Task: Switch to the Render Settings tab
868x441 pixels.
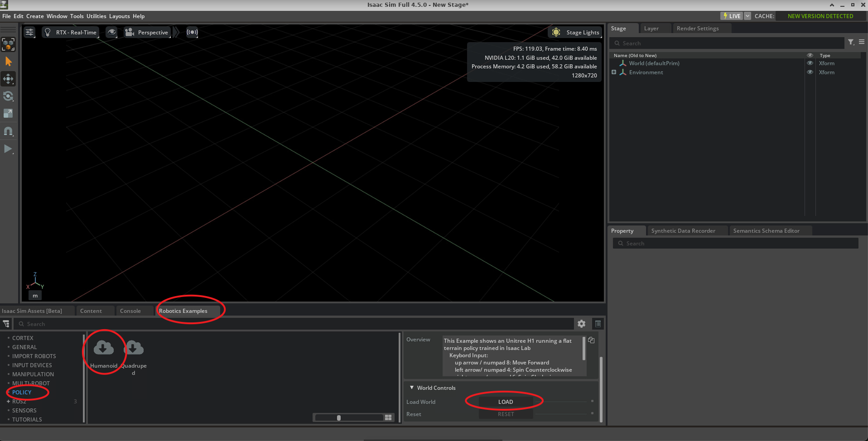Action: pyautogui.click(x=697, y=29)
